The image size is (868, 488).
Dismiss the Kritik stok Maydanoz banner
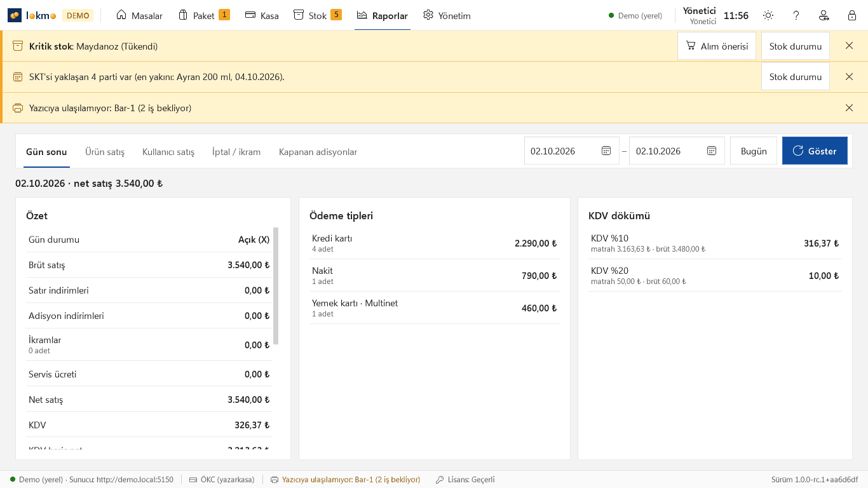tap(849, 46)
